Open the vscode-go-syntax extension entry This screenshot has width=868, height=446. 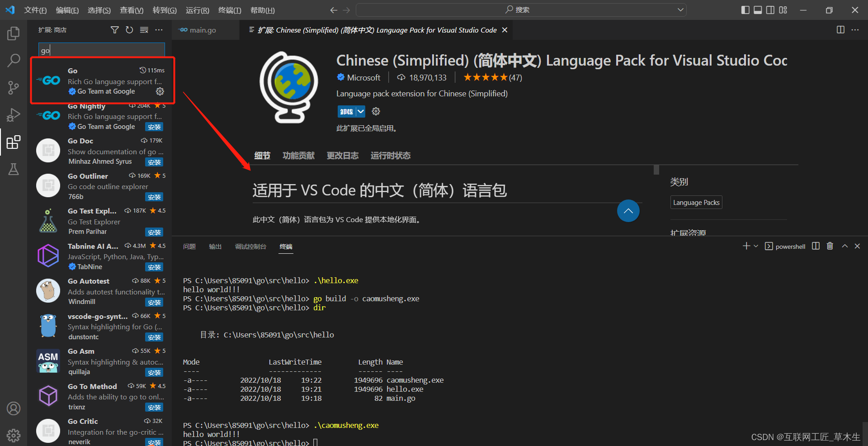pyautogui.click(x=100, y=326)
